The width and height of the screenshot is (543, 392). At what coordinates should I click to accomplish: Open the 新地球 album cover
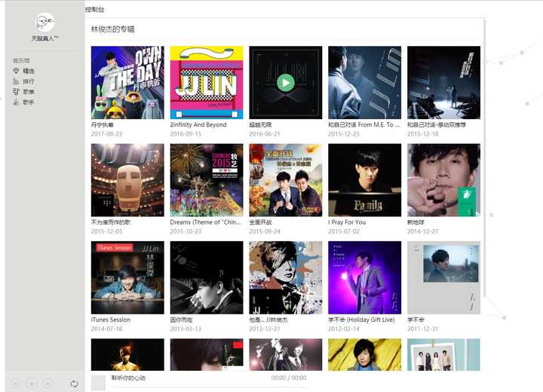443,180
